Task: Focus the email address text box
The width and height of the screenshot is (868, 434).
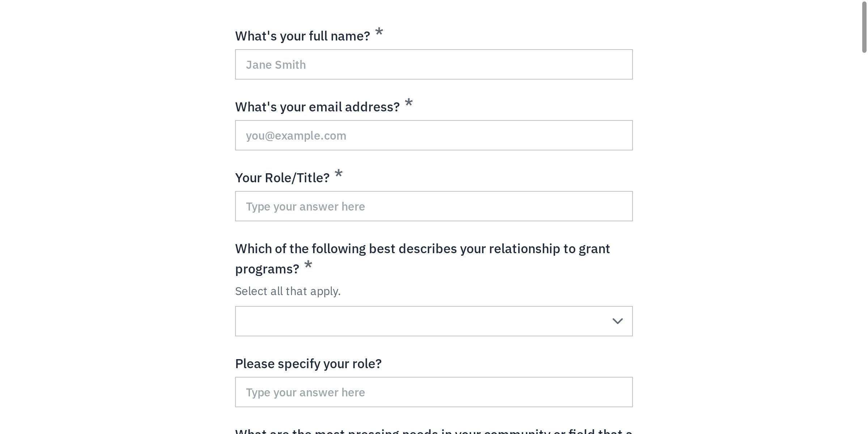Action: point(434,135)
